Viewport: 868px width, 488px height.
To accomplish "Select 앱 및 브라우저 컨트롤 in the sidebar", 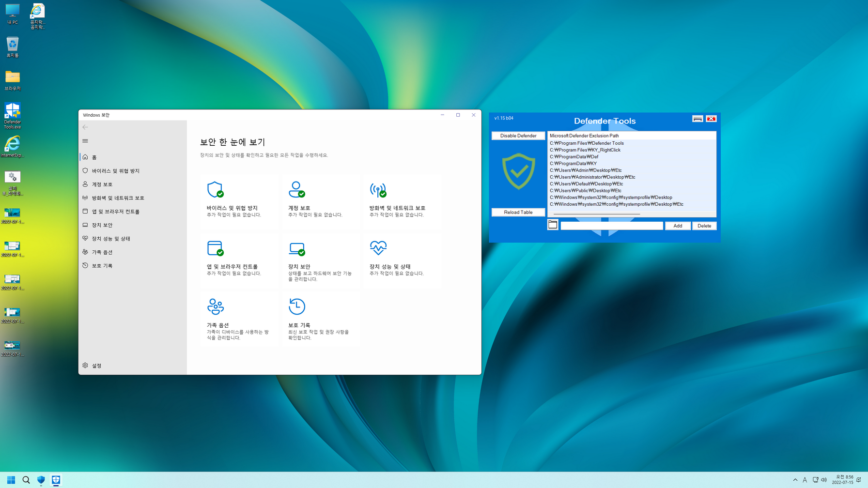I will pyautogui.click(x=133, y=212).
